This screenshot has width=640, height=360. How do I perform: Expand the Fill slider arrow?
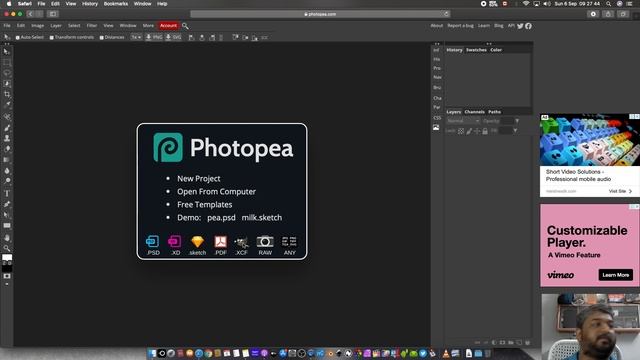coord(515,131)
